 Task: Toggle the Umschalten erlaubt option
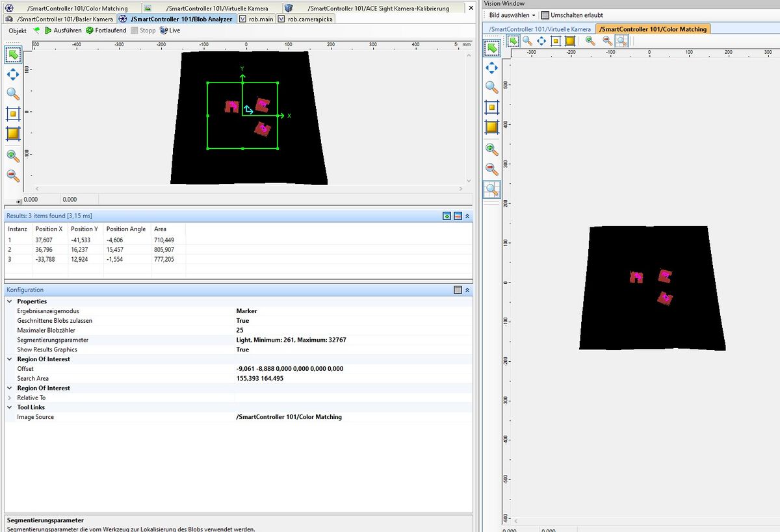[545, 15]
